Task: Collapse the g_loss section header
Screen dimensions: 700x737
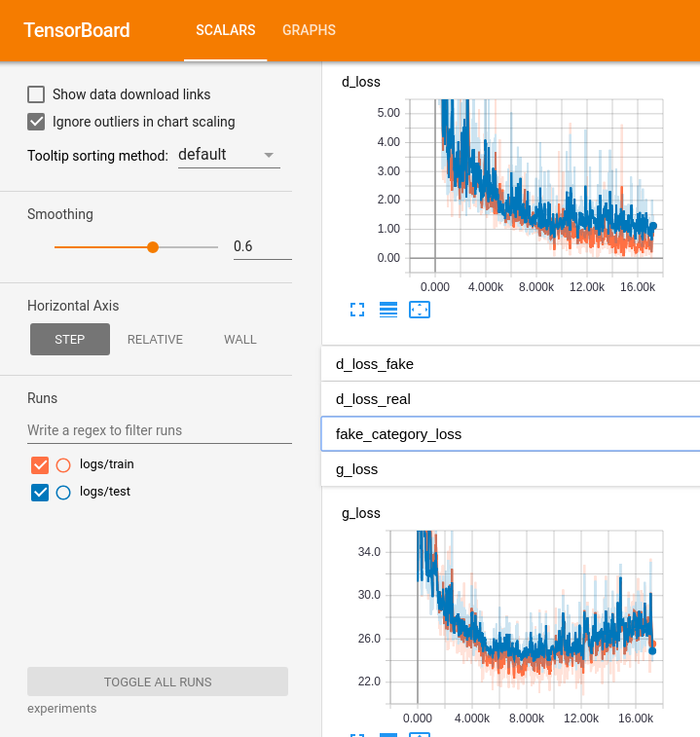Action: (510, 469)
